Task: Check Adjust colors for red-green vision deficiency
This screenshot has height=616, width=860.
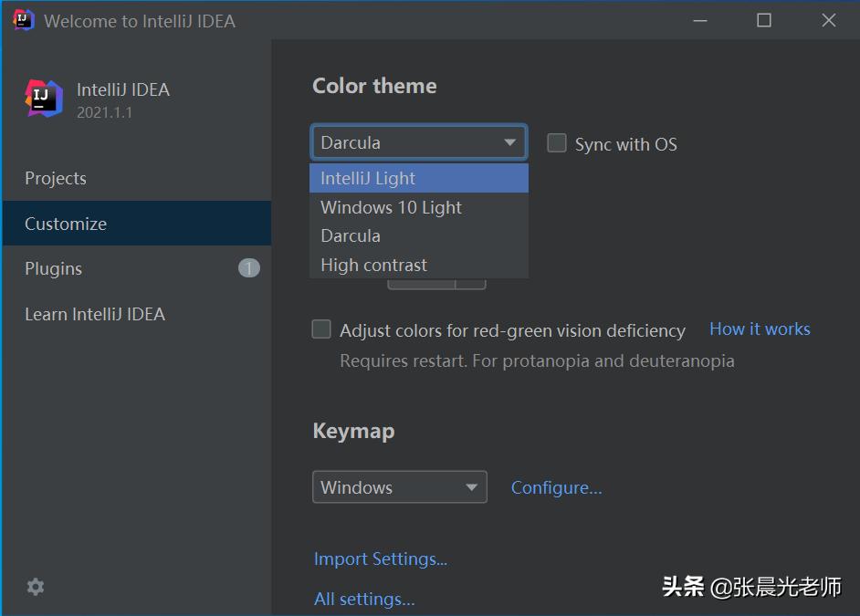Action: coord(321,329)
